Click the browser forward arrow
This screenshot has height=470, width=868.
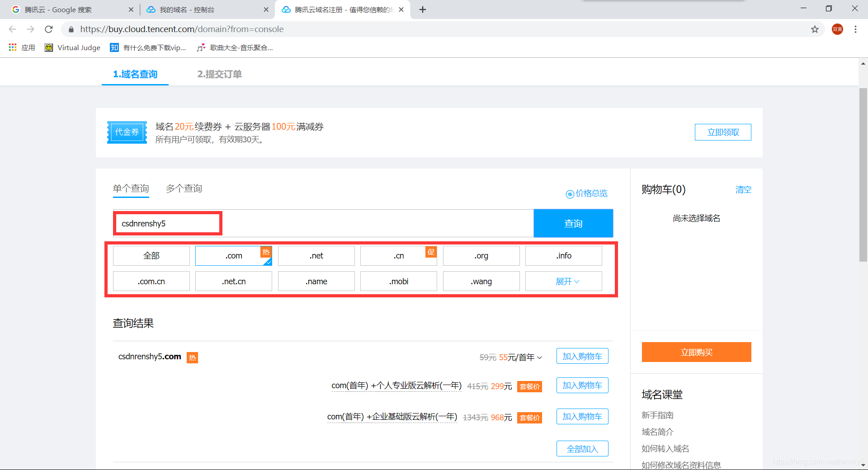pos(30,29)
